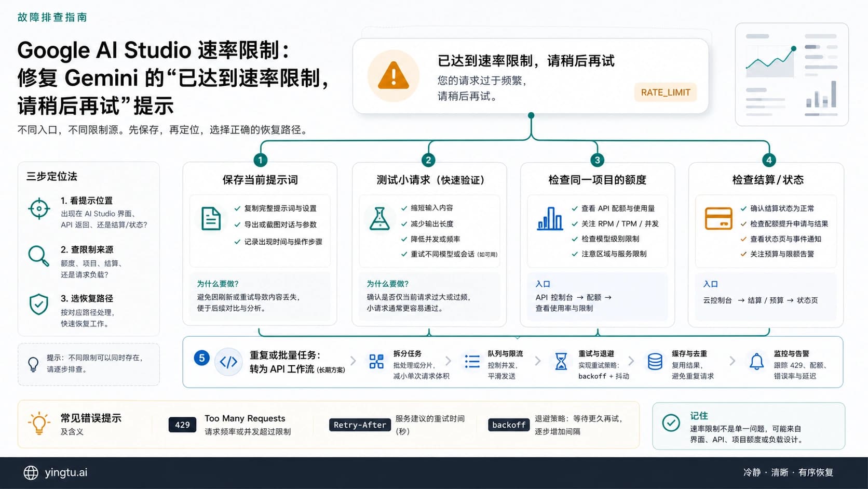Click the glowing lightbulb icon beside 常见错误提示

coord(39,424)
